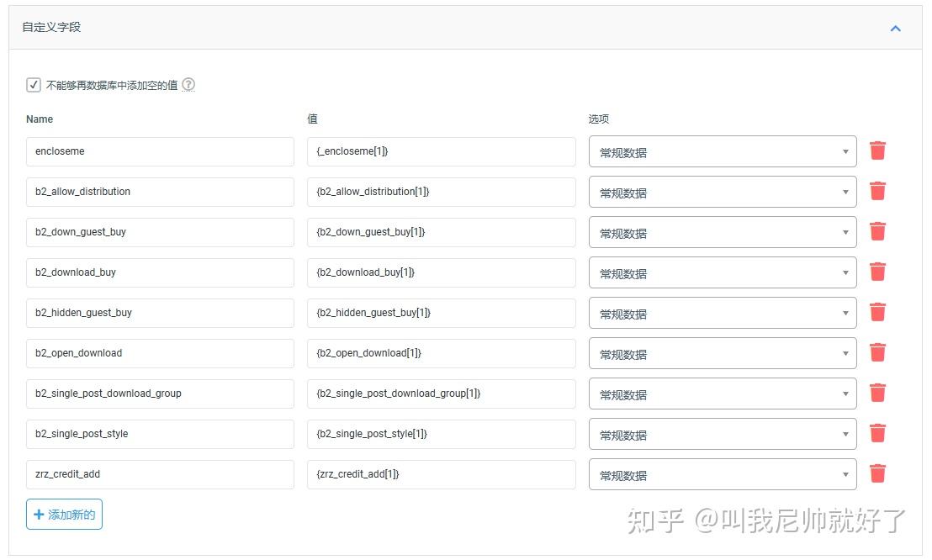Open the 常规数据 dropdown for b2_single_post_style
This screenshot has width=932, height=560.
point(722,434)
